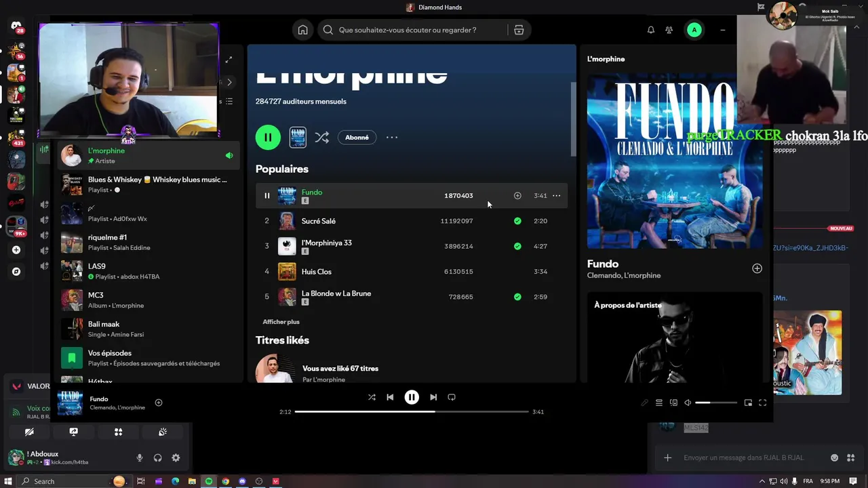Add Fundo row to liked songs
The width and height of the screenshot is (868, 488).
[x=517, y=196]
